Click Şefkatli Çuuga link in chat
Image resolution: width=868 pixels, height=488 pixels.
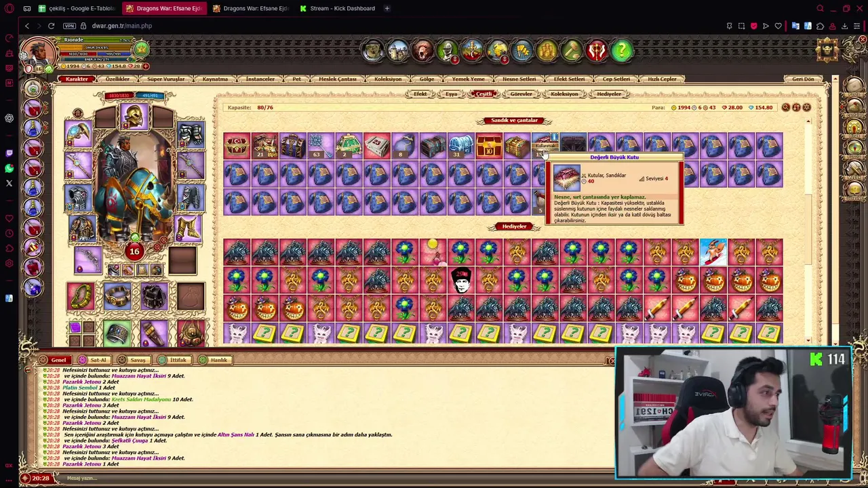point(130,441)
